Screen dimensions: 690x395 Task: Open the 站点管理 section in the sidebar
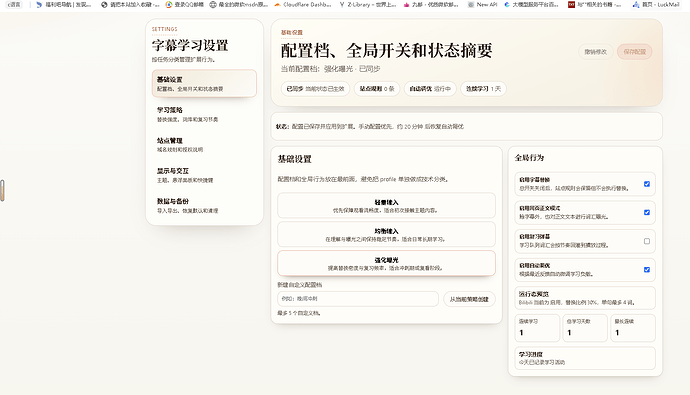[x=204, y=144]
